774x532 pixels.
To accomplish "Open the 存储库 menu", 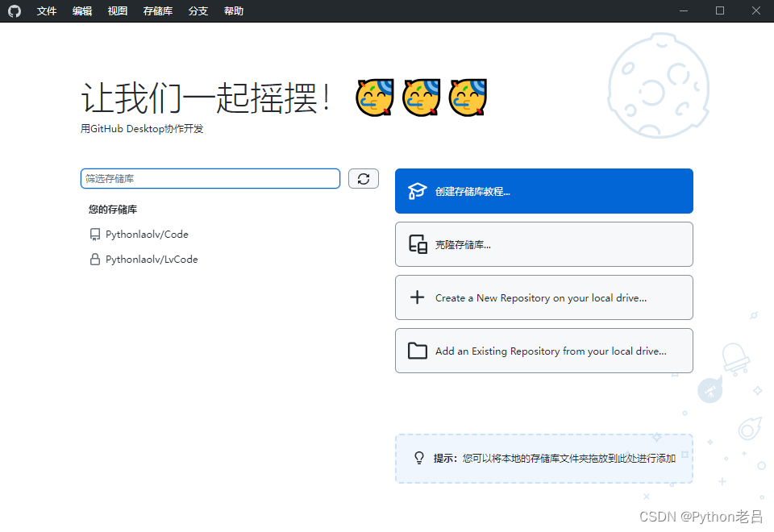I will click(156, 10).
